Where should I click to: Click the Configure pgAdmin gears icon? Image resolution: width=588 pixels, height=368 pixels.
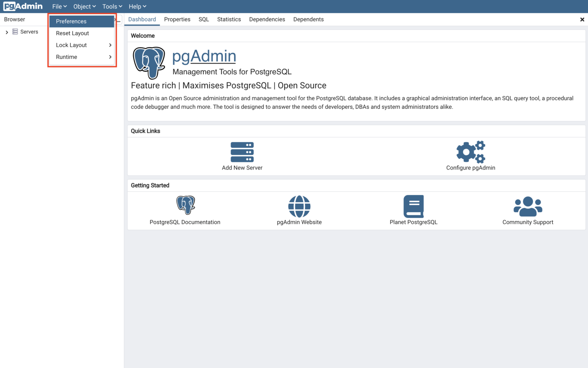[471, 152]
